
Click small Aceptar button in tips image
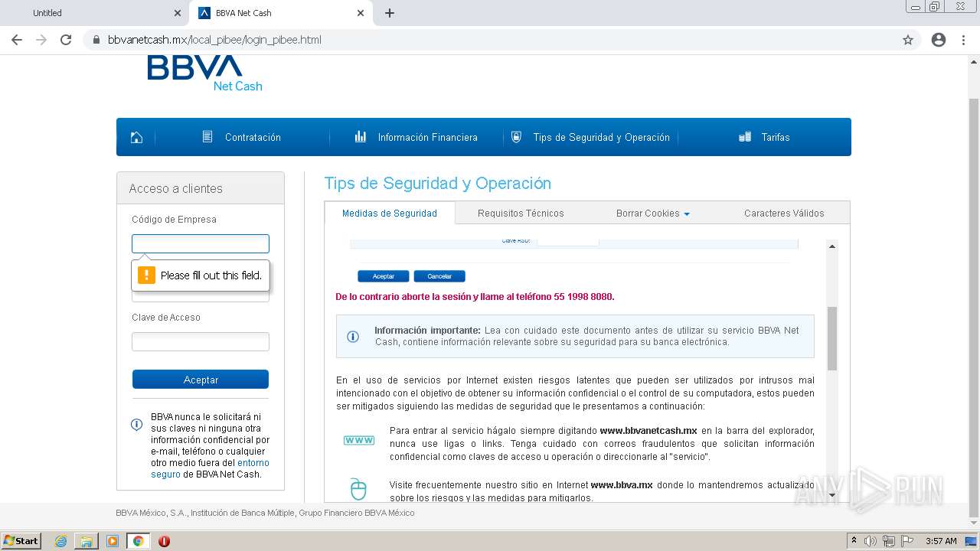384,276
